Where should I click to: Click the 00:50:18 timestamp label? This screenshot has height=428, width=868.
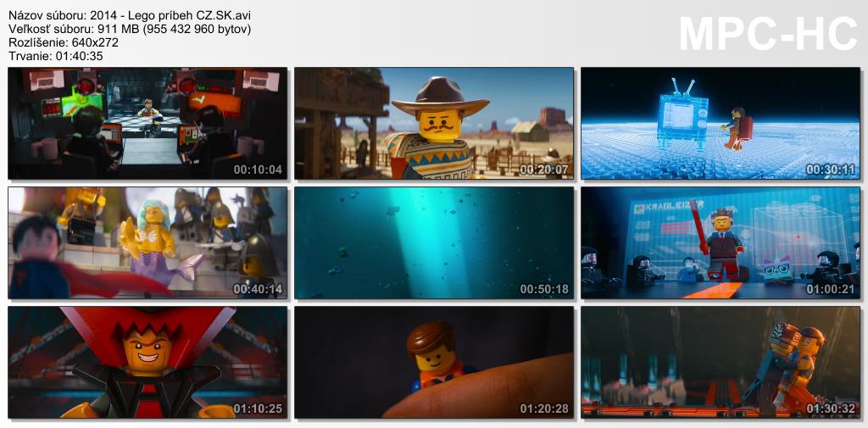pyautogui.click(x=544, y=289)
